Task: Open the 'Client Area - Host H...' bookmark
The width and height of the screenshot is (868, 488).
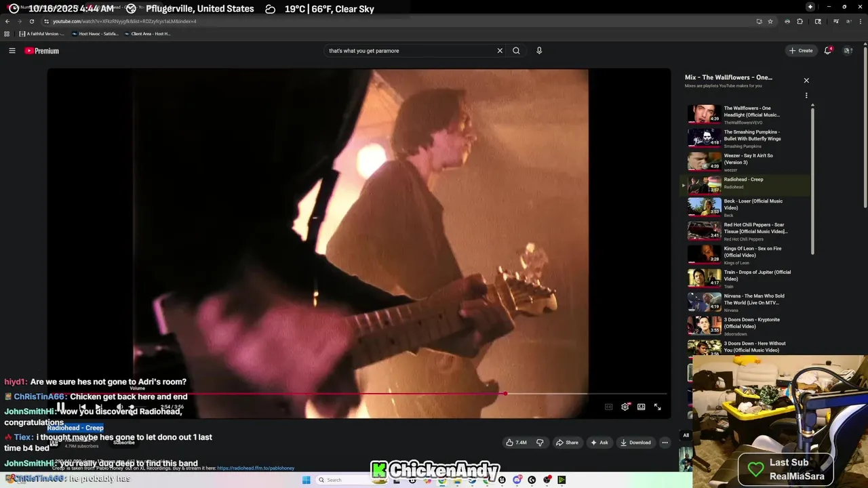Action: coord(147,34)
